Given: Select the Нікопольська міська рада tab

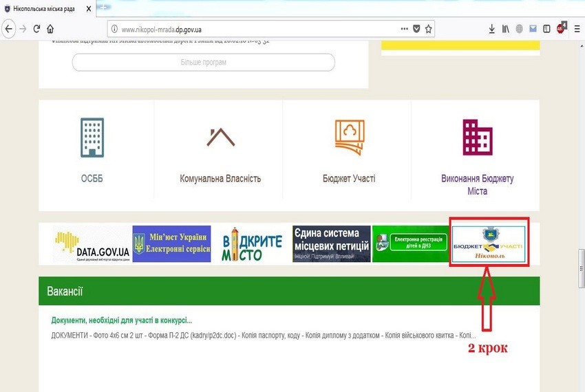Looking at the screenshot, I should [x=47, y=8].
